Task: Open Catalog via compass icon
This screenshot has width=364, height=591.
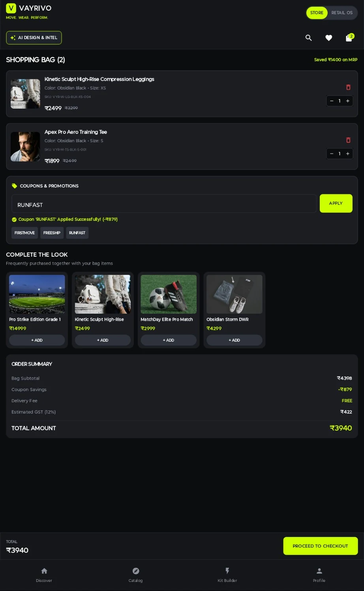Action: coord(136,571)
